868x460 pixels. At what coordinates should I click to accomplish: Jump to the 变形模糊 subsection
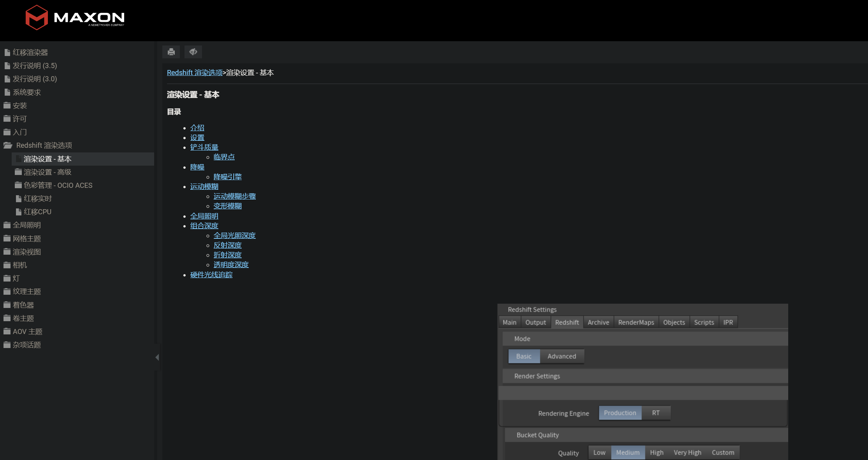point(228,206)
